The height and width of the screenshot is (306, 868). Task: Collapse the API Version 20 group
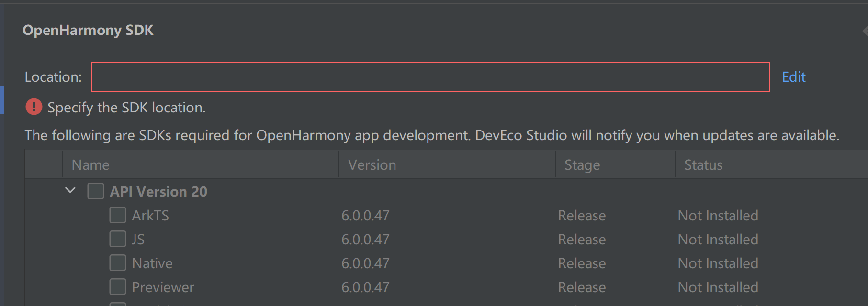pos(70,190)
